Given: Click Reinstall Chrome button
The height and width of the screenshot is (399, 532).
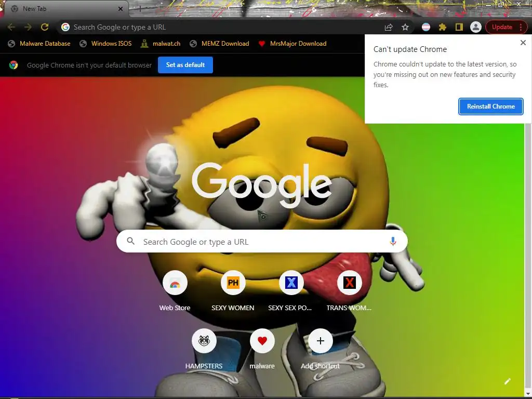Looking at the screenshot, I should coord(490,106).
